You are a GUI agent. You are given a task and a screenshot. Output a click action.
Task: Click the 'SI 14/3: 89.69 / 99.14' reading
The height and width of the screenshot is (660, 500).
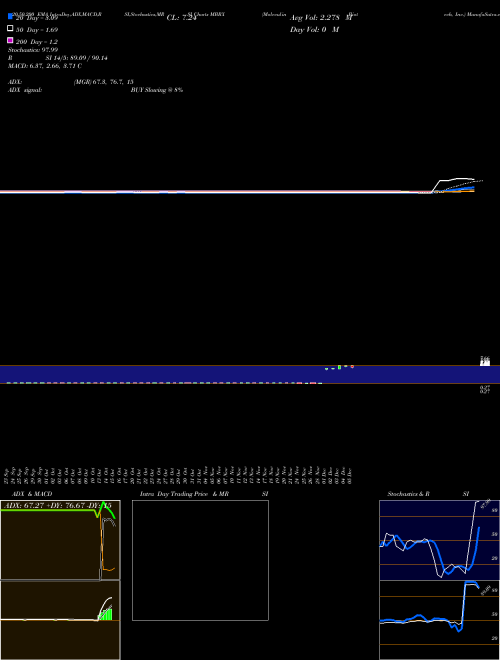tap(77, 58)
